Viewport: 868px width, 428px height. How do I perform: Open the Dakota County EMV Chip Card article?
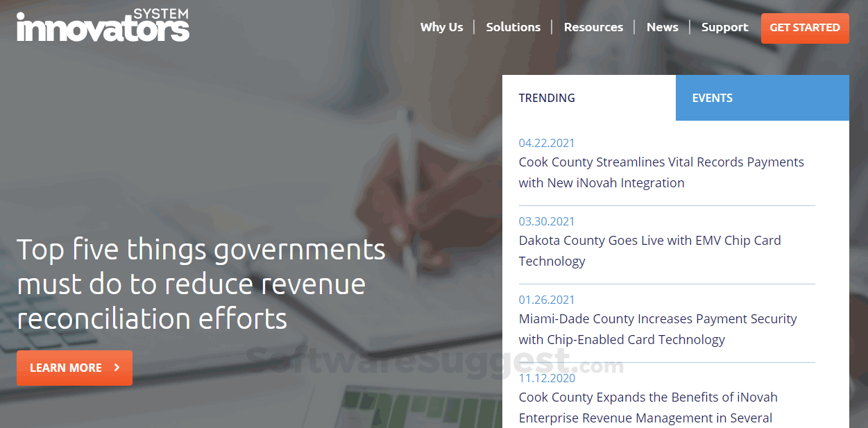click(650, 250)
